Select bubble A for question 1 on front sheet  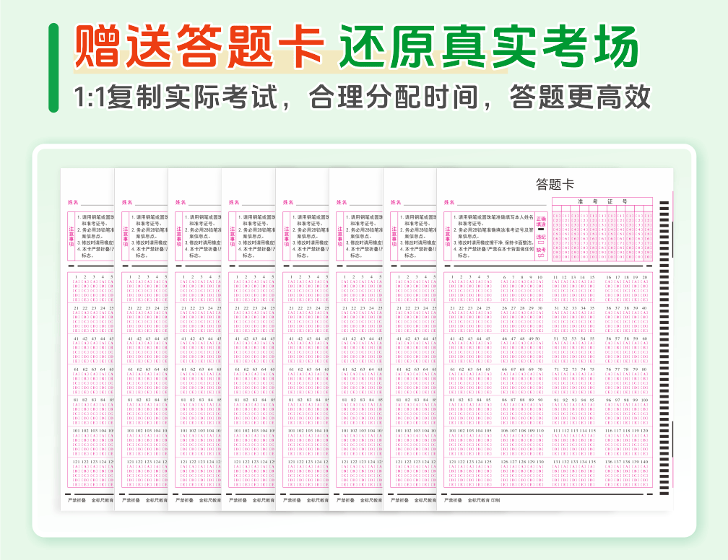pyautogui.click(x=454, y=283)
